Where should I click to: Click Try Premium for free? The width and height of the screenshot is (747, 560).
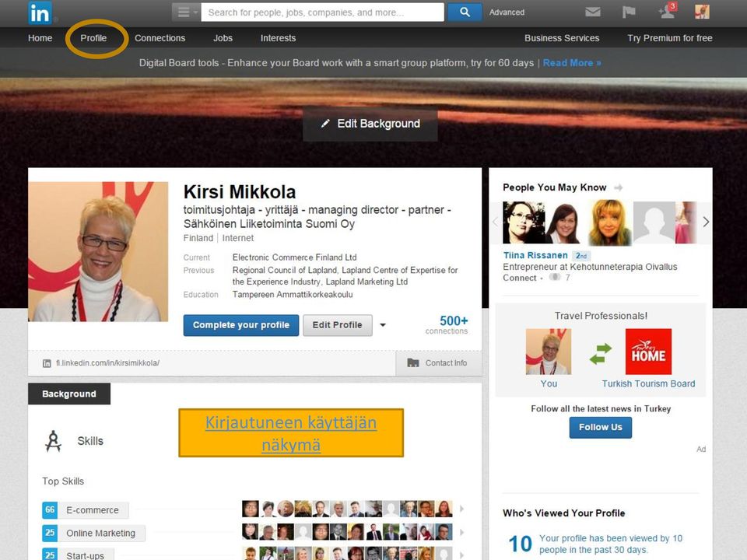[670, 38]
